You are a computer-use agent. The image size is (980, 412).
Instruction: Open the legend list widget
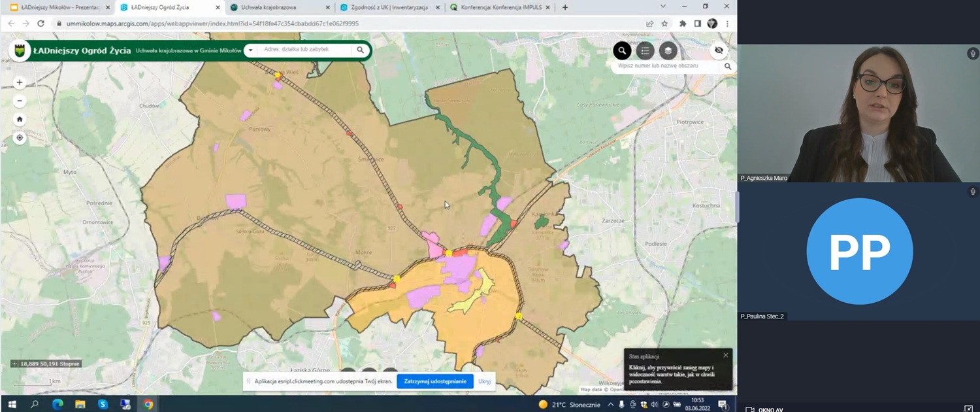(645, 50)
